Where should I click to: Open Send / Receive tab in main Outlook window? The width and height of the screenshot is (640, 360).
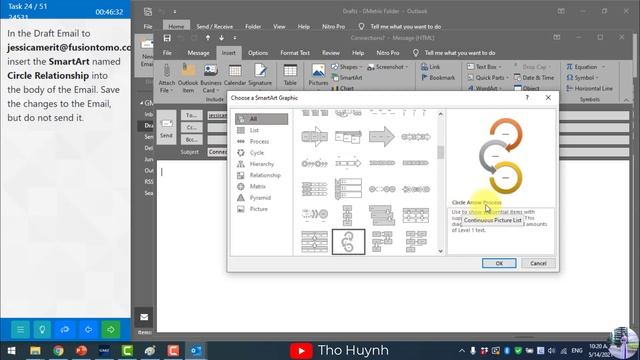click(x=214, y=27)
